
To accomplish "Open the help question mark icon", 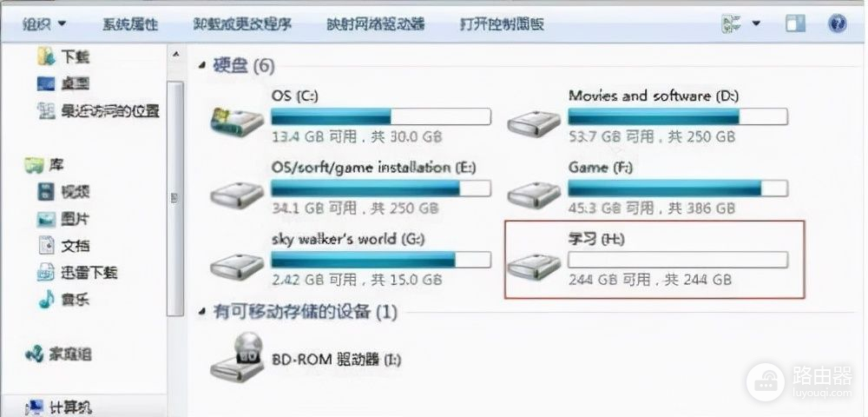I will point(837,23).
